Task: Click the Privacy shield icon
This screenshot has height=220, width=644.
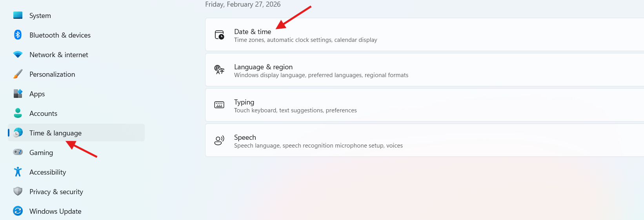Action: (x=18, y=191)
